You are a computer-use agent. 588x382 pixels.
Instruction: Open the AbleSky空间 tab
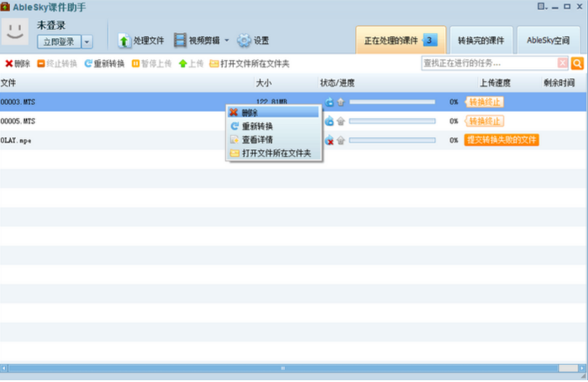(548, 40)
